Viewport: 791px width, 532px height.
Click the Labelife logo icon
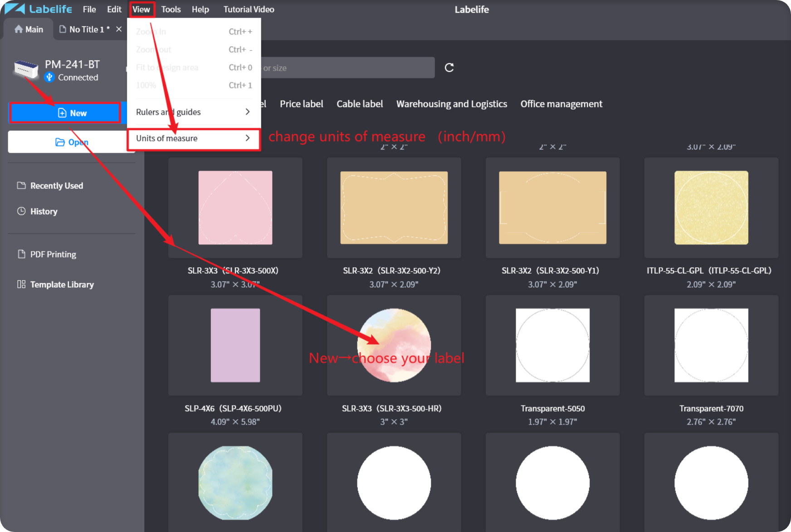(14, 9)
